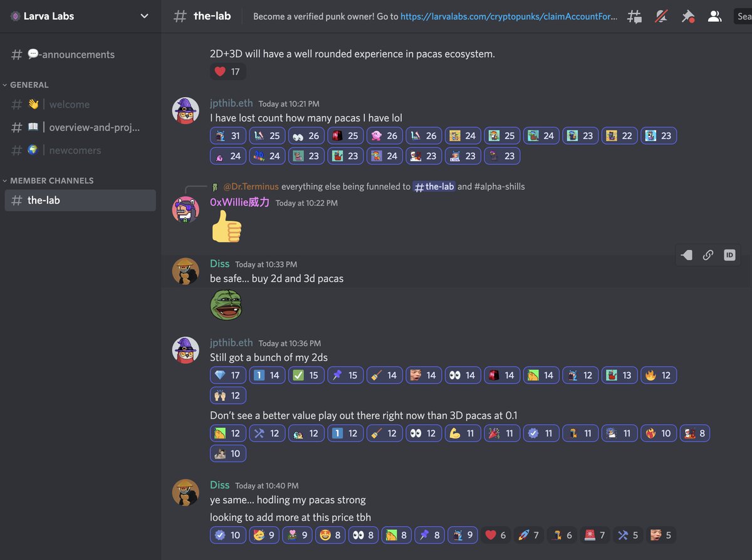Click the Copy ID icon
The image size is (752, 560).
(729, 255)
